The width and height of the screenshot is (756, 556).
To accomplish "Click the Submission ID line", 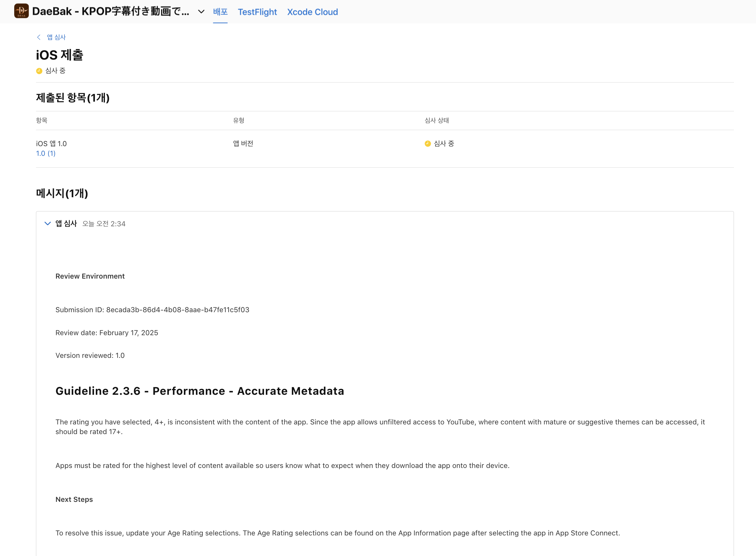I will [x=152, y=310].
